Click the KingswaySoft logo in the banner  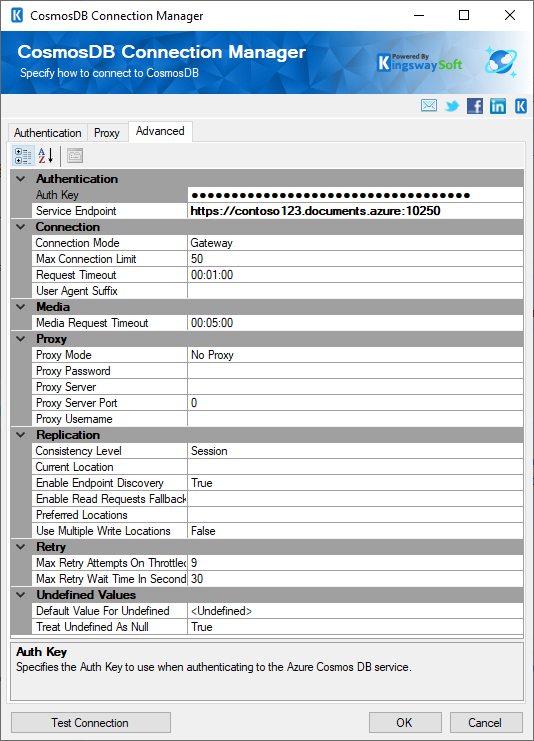[420, 63]
